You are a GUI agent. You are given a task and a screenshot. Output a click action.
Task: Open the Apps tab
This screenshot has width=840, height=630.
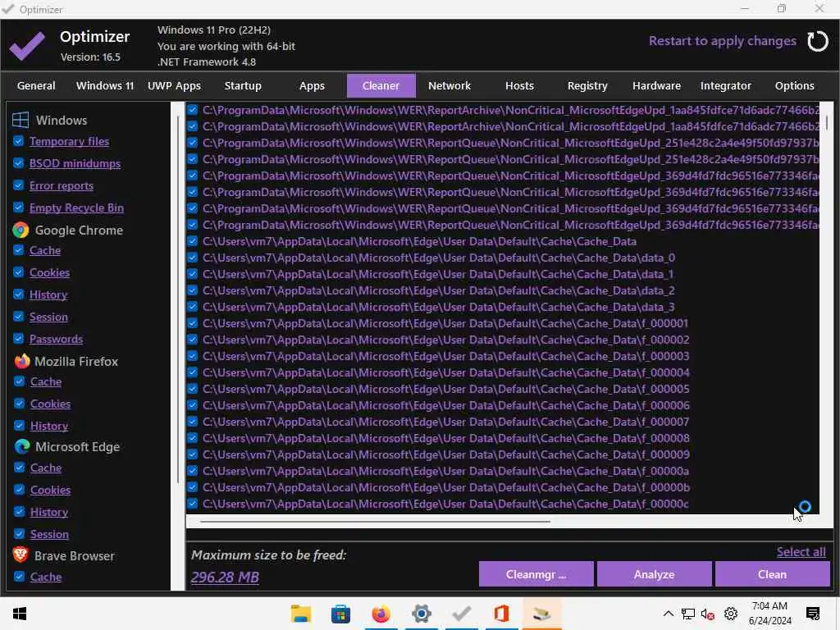pos(312,85)
